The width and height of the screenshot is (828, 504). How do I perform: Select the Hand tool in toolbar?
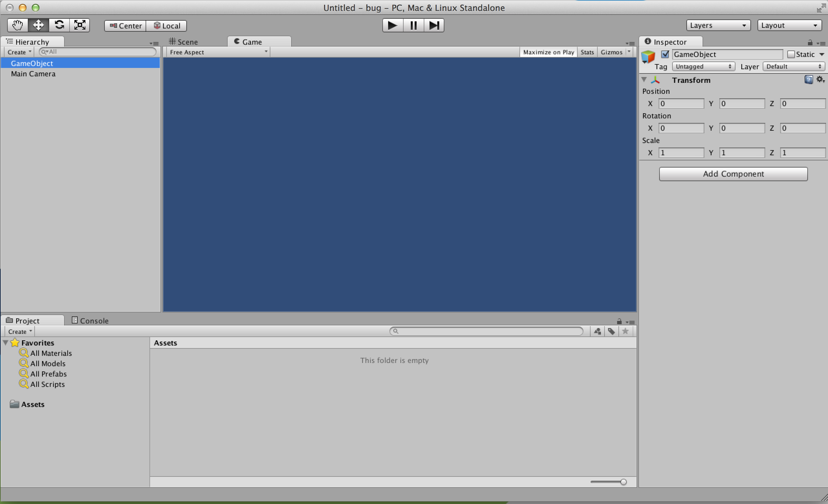[x=17, y=25]
